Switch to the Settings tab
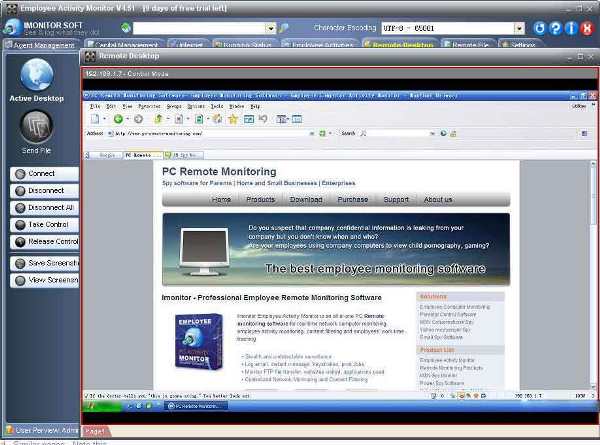600x445 pixels. [520, 44]
